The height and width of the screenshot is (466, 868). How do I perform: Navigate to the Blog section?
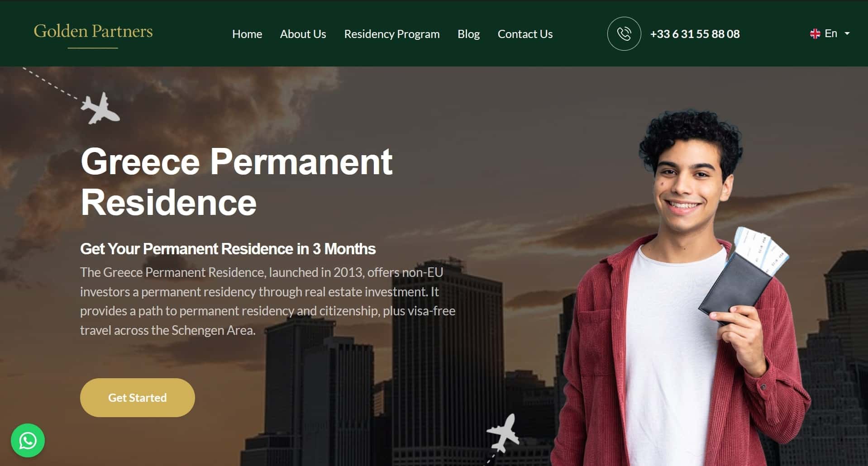click(468, 34)
